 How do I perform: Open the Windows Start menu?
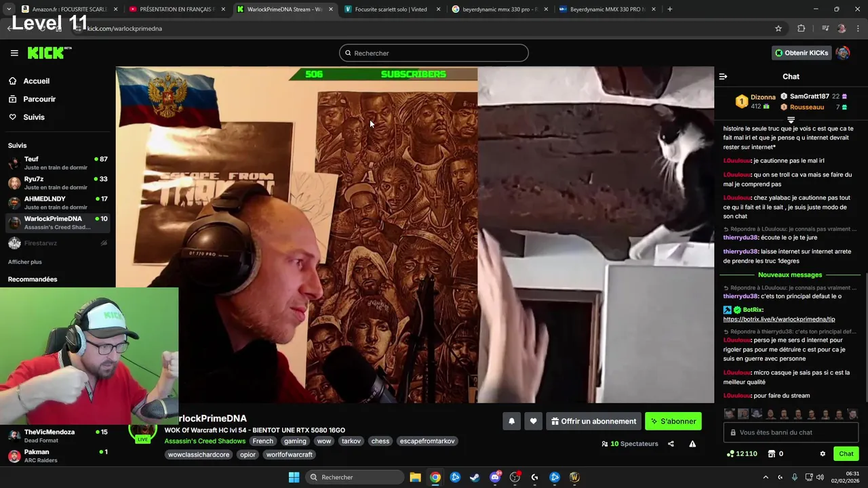pos(294,477)
